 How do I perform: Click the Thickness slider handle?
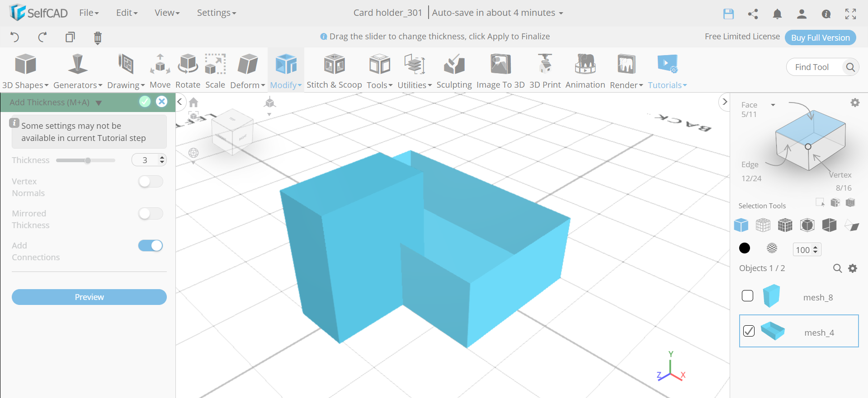(88, 160)
